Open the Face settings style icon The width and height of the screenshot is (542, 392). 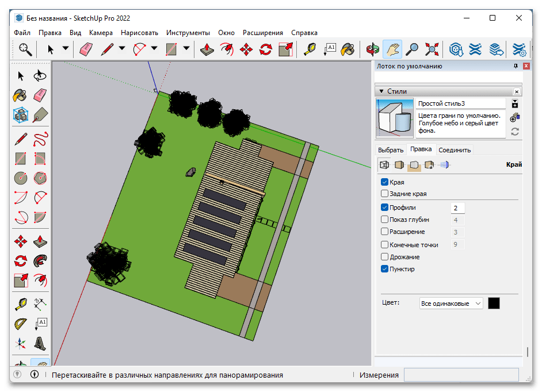coord(399,166)
